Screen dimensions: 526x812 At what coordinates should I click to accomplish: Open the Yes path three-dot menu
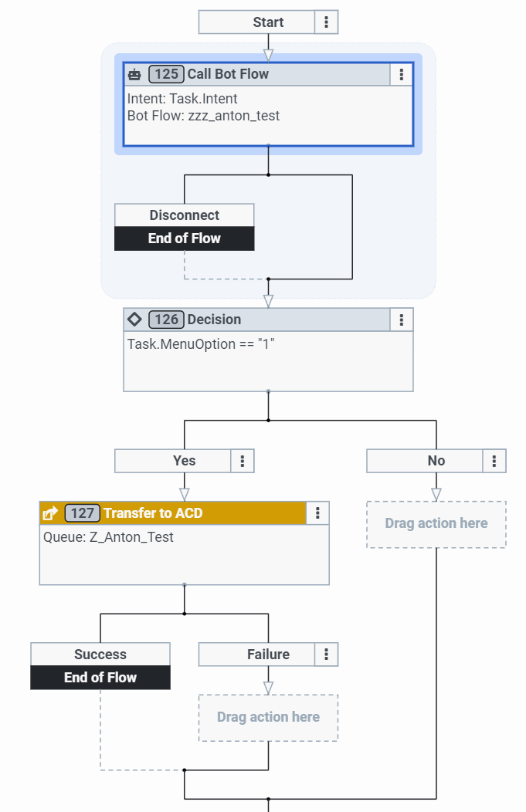point(243,461)
